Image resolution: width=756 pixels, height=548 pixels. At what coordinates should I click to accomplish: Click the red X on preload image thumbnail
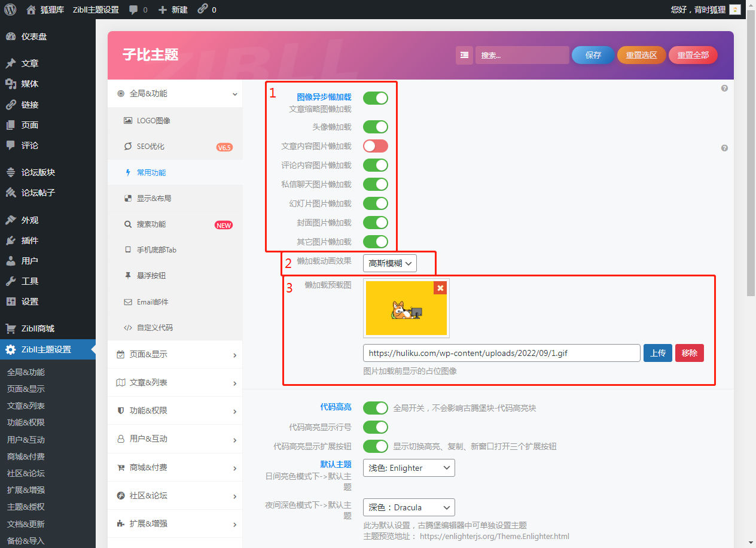pos(440,288)
